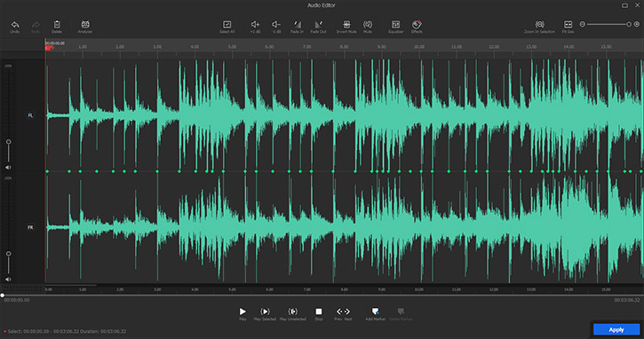This screenshot has height=339, width=644.
Task: Click the 12.00 mark on top ruler
Action: tap(494, 47)
